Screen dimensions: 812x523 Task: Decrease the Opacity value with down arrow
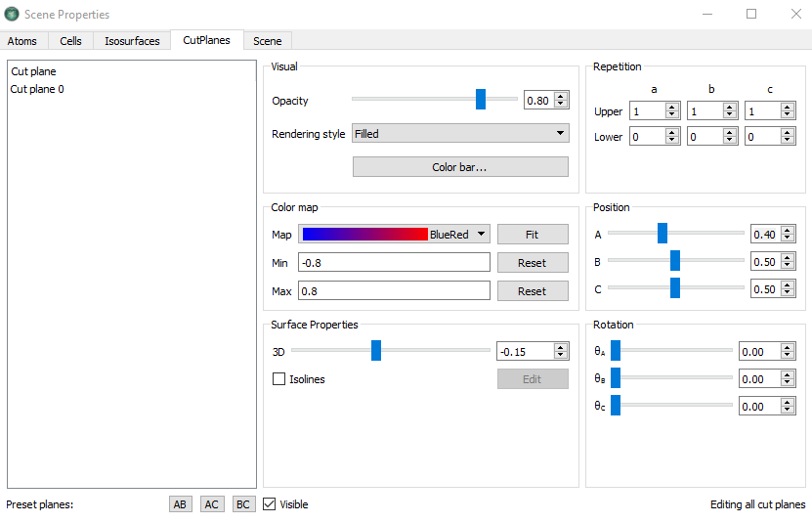[561, 104]
